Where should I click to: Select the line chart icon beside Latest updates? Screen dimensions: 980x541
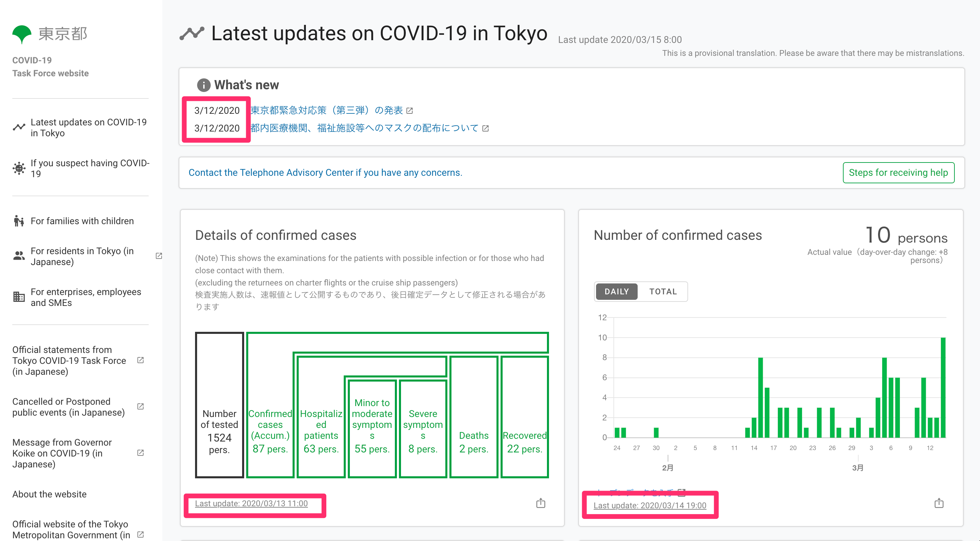(x=19, y=127)
